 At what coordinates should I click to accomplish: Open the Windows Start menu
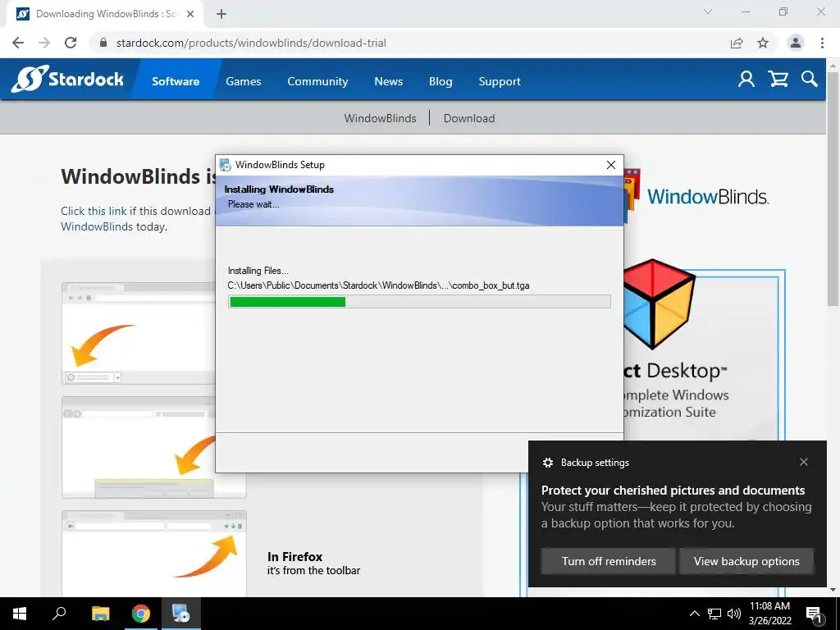20,614
